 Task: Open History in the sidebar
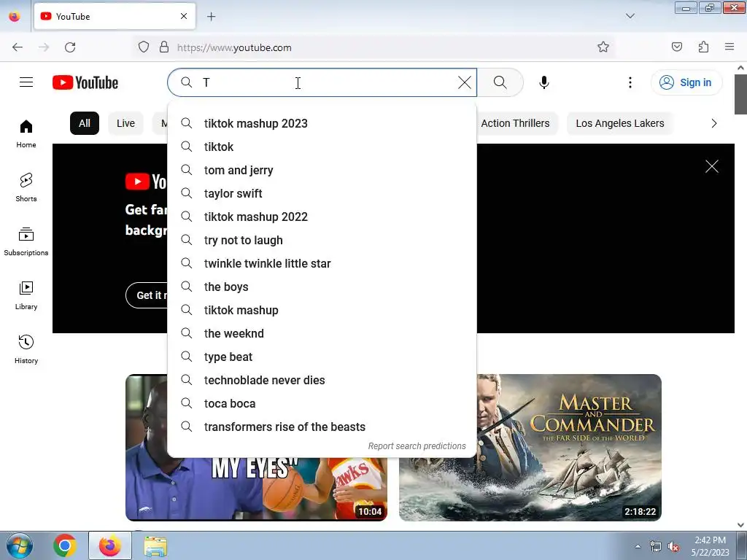26,349
